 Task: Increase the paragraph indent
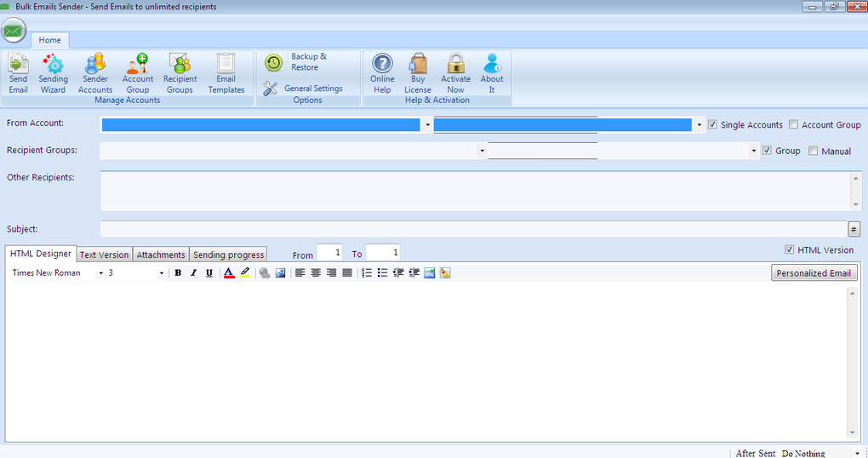(414, 272)
